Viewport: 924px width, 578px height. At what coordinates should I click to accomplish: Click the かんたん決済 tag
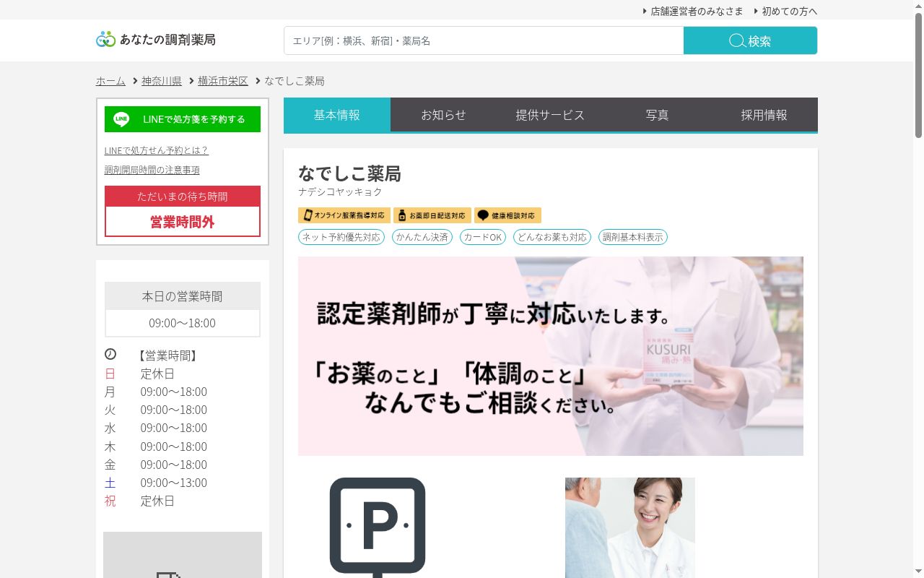pos(422,237)
